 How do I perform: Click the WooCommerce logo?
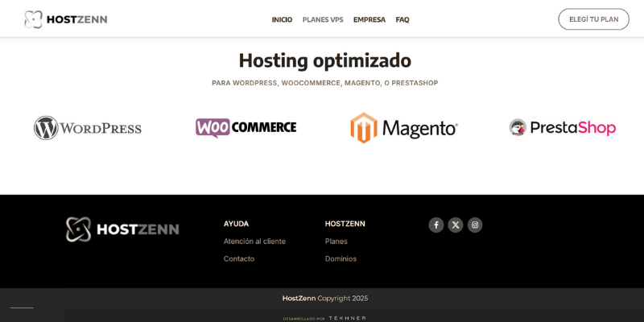click(246, 127)
